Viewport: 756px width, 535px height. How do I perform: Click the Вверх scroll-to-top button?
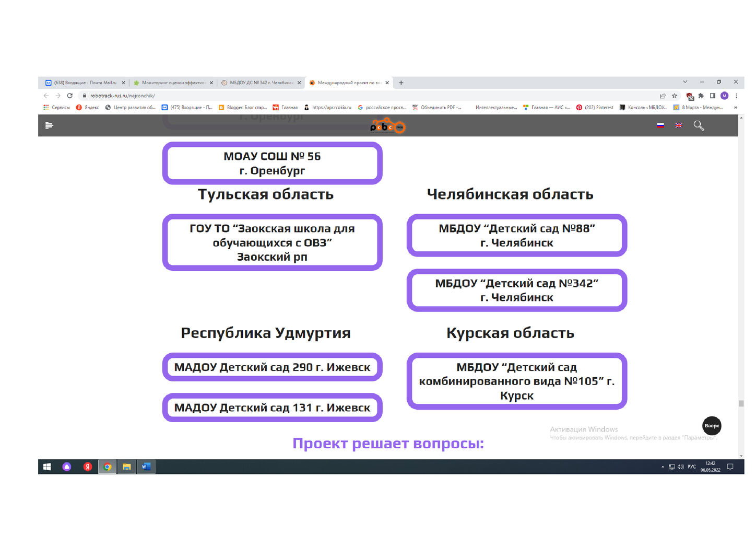(712, 426)
